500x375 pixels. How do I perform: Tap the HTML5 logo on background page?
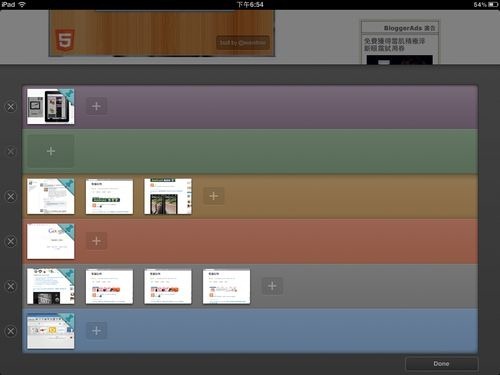65,40
